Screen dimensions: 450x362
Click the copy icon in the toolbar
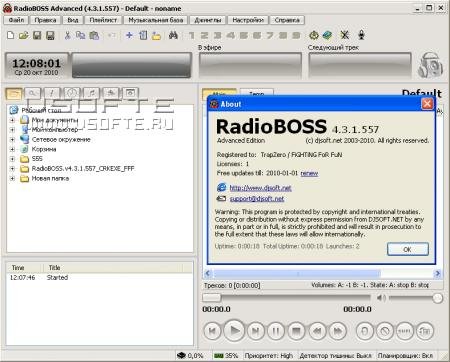coord(81,35)
